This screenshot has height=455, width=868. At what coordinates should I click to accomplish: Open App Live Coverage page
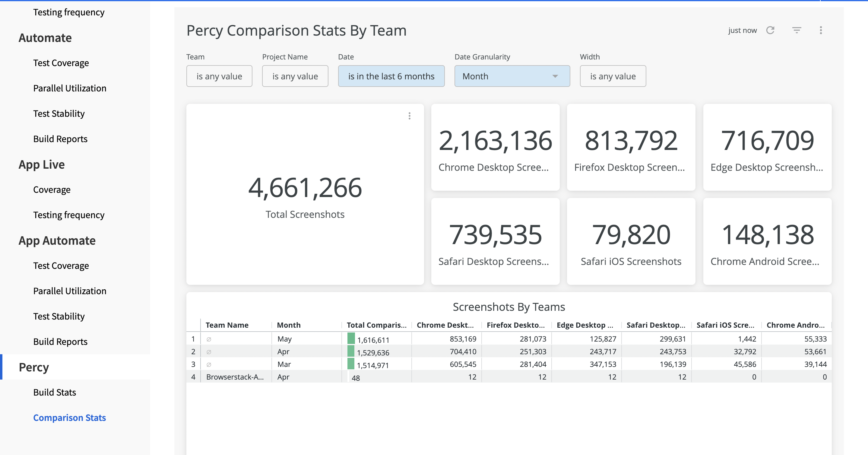tap(52, 190)
